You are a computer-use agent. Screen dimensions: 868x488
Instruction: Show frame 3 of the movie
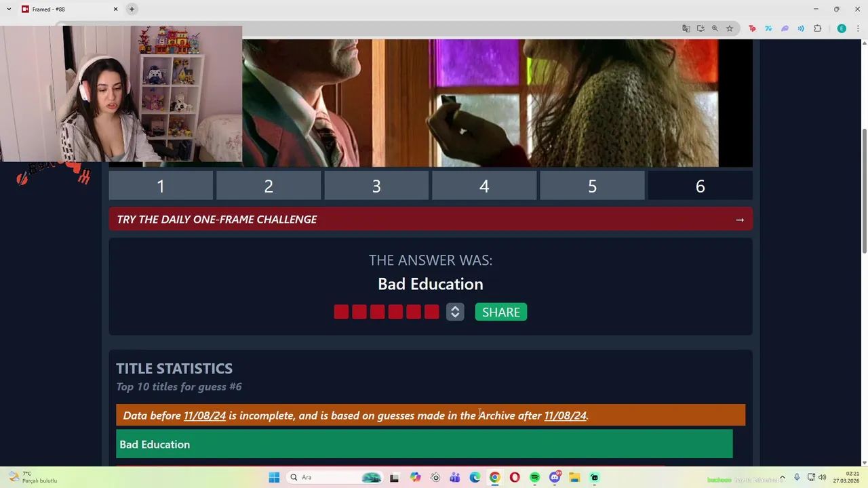coord(376,186)
